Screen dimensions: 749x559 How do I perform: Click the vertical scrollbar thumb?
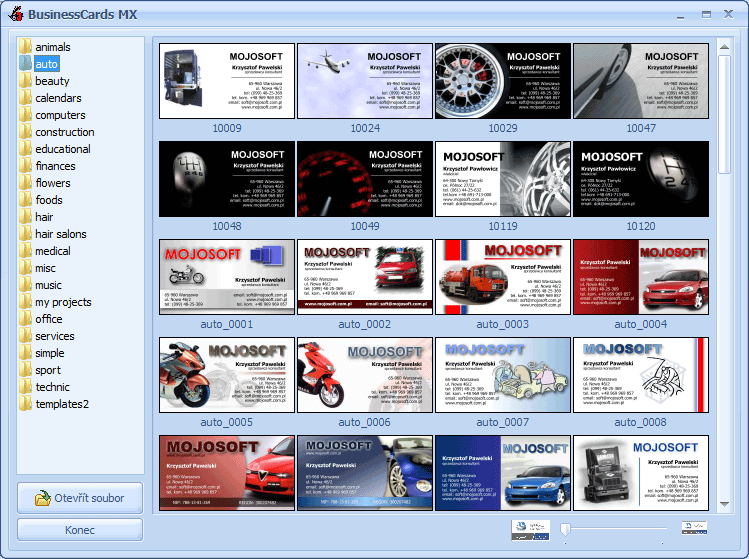pyautogui.click(x=724, y=115)
